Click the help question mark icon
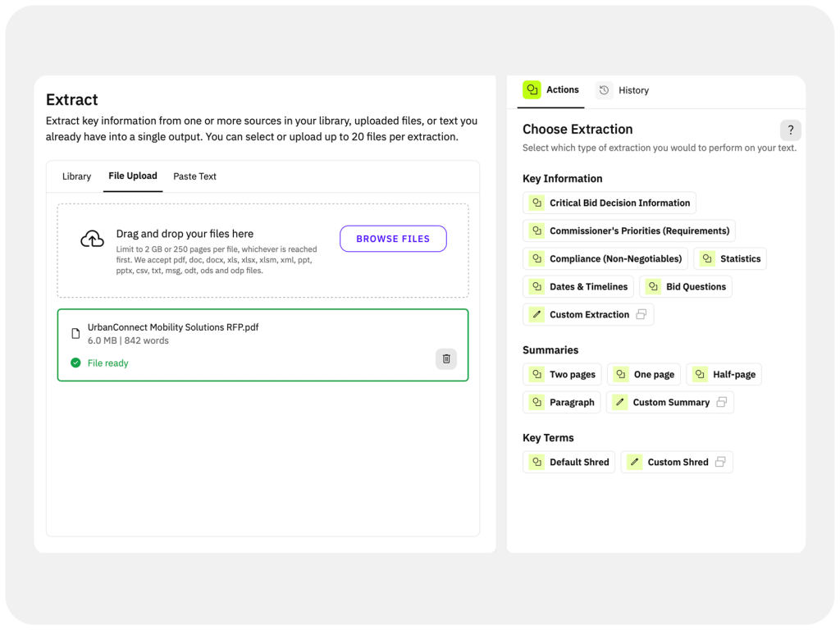 point(790,130)
